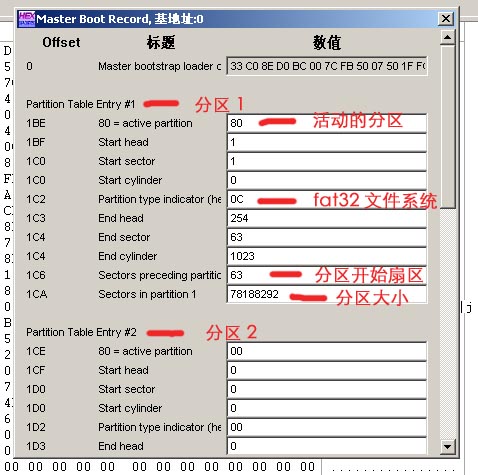The width and height of the screenshot is (478, 475).
Task: Click the scrollbar down arrow
Action: click(447, 446)
